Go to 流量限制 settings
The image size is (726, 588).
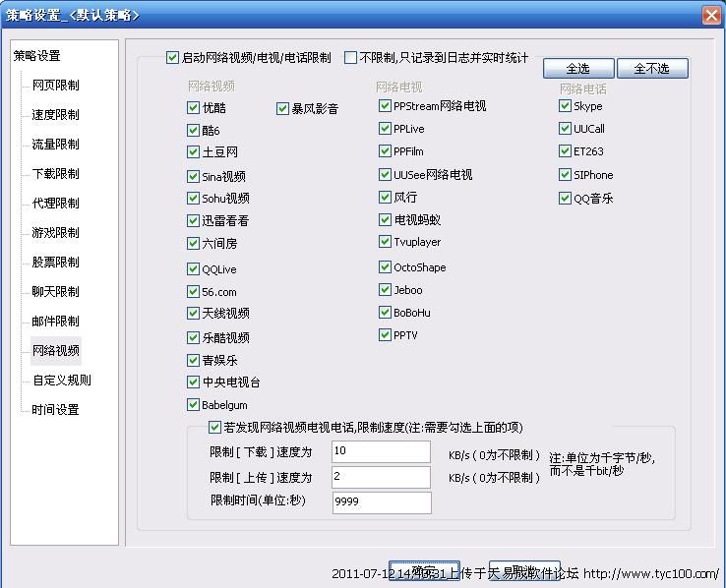55,145
